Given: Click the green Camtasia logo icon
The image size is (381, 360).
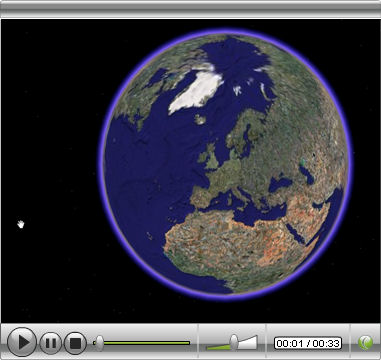Looking at the screenshot, I should click(365, 343).
